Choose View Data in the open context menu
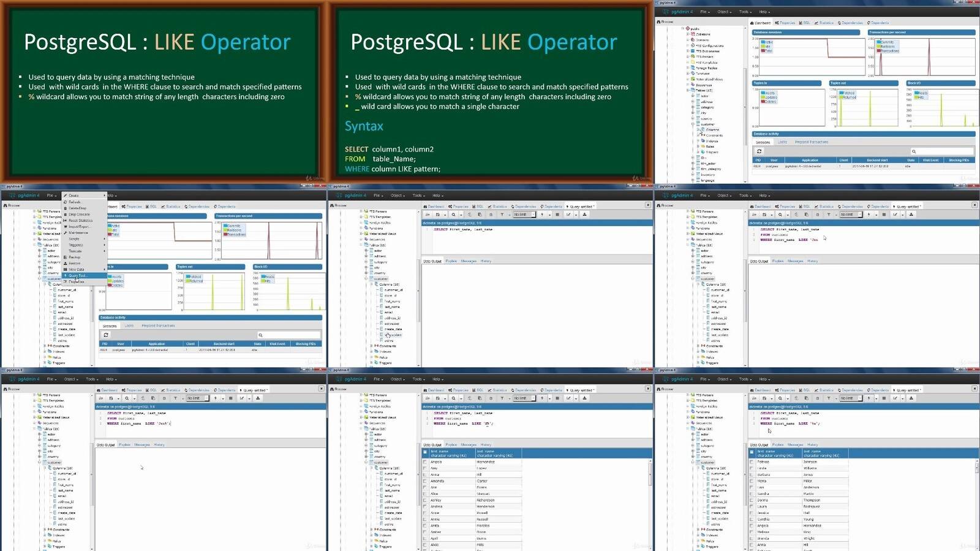Image resolution: width=980 pixels, height=551 pixels. (x=84, y=270)
